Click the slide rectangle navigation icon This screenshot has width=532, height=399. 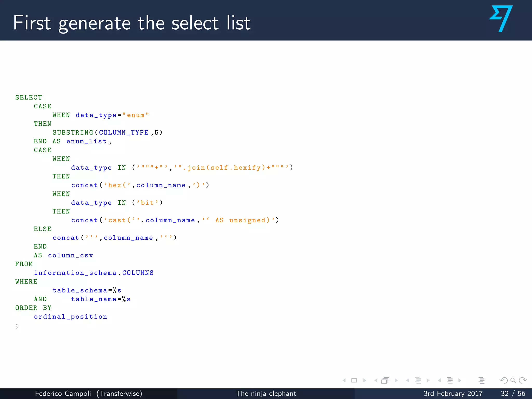[x=354, y=381]
